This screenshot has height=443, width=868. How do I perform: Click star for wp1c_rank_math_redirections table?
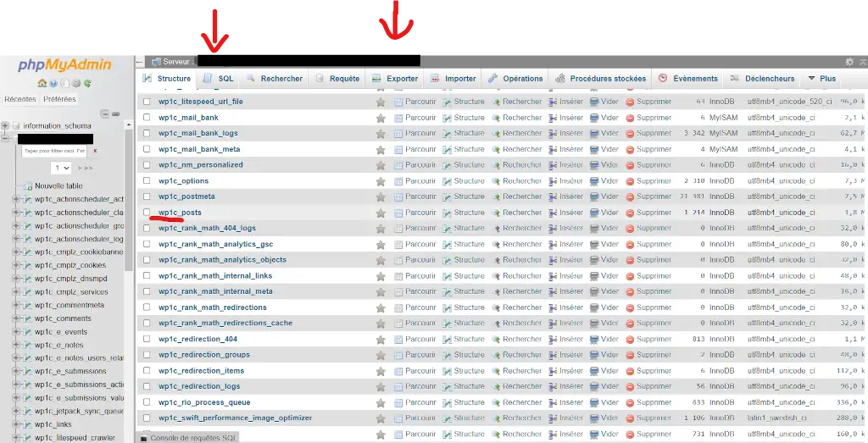tap(381, 308)
